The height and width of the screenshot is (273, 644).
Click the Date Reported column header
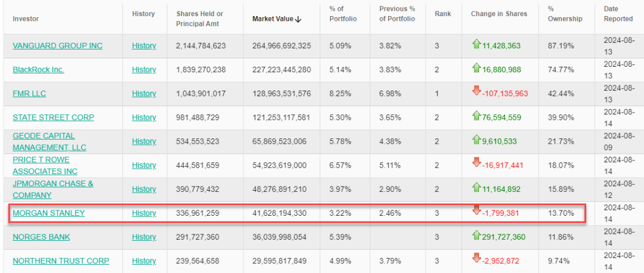click(618, 14)
